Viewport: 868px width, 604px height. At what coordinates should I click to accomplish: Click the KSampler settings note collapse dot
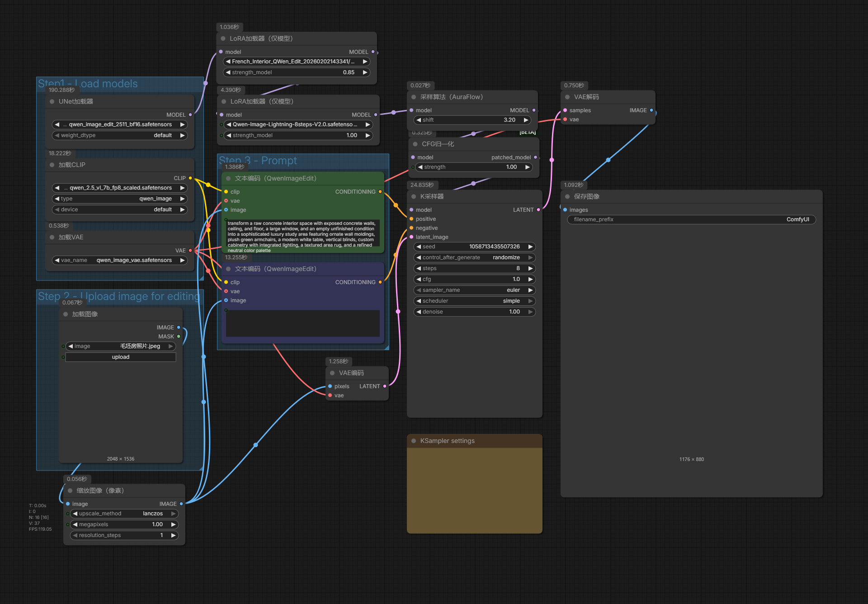click(414, 441)
